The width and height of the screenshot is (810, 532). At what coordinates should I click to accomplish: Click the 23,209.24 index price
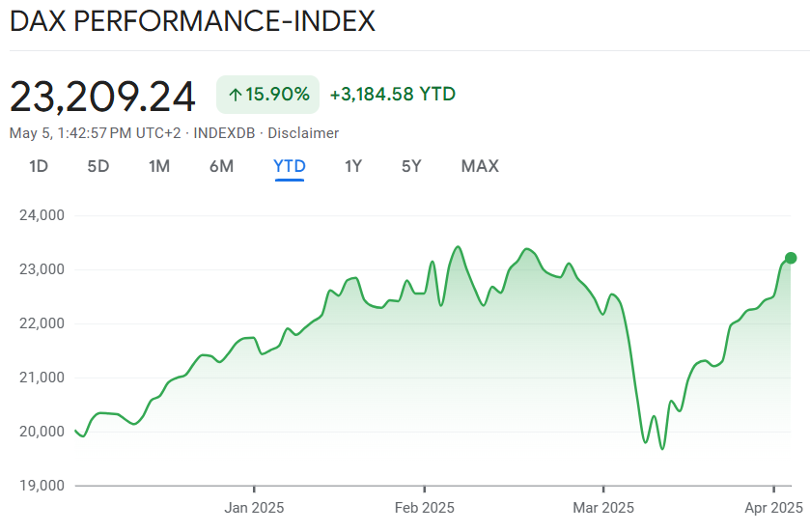(102, 97)
